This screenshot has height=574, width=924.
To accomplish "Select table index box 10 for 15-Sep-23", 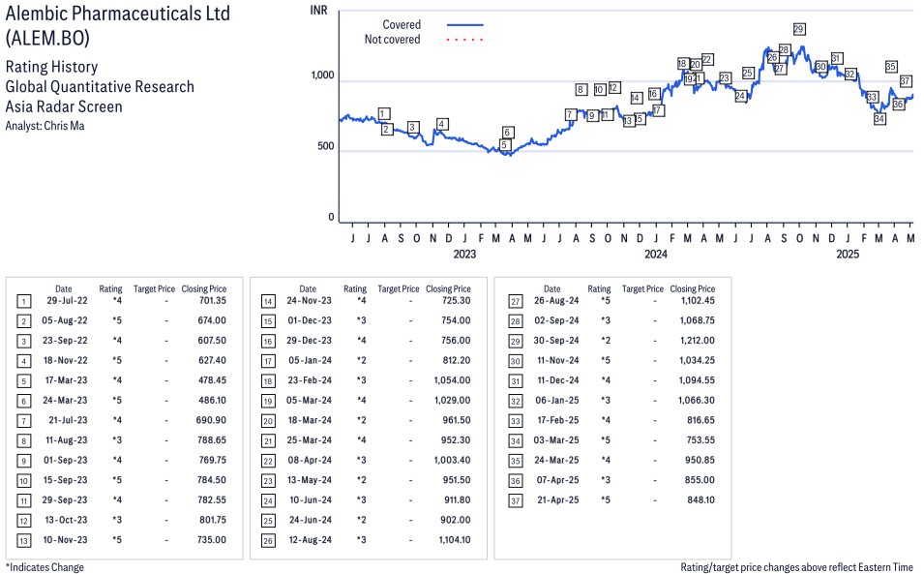I will click(23, 481).
